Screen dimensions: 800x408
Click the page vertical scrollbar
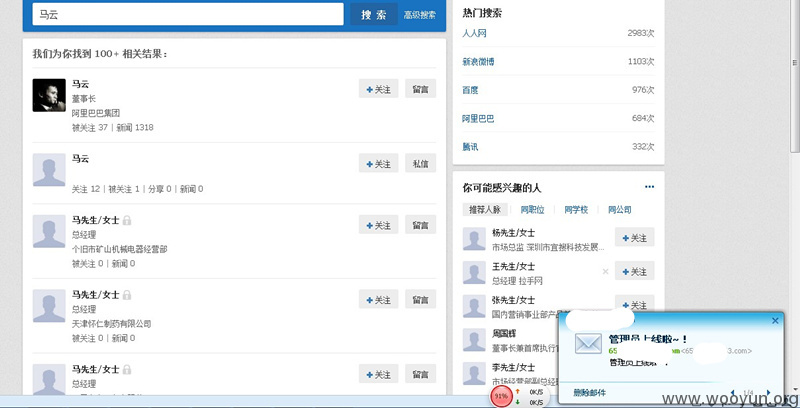pos(795,76)
